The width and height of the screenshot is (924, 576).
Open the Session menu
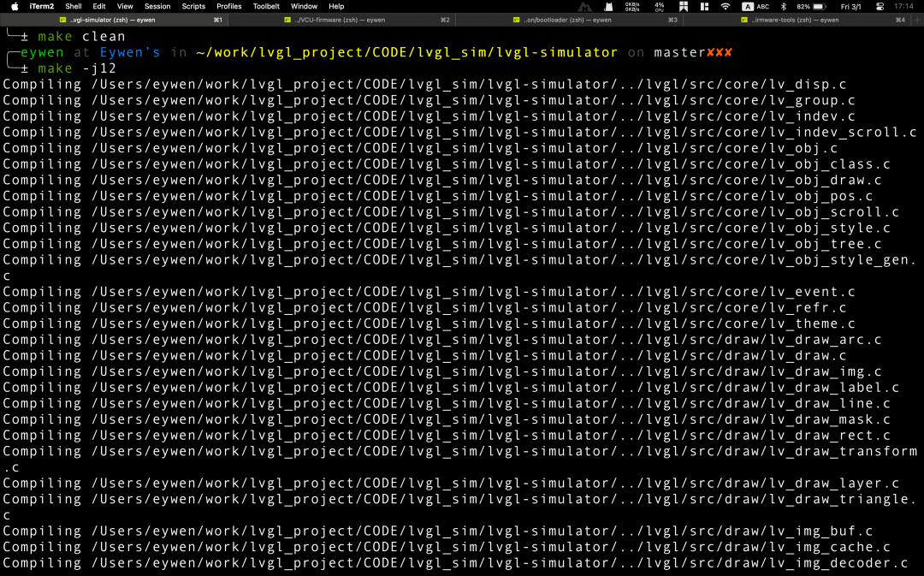[x=157, y=6]
